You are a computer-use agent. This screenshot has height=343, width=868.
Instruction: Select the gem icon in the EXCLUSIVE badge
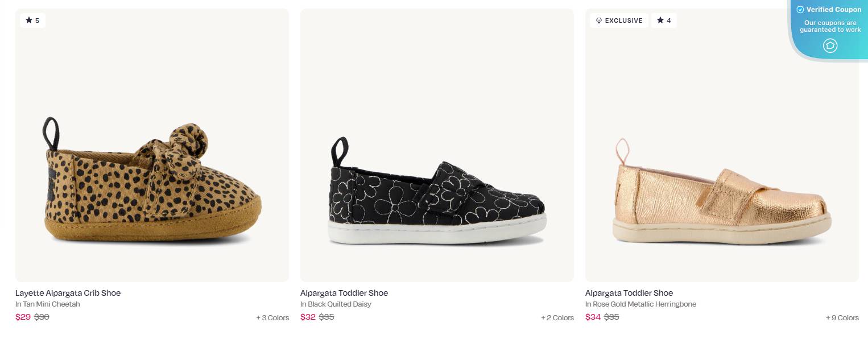(x=599, y=20)
